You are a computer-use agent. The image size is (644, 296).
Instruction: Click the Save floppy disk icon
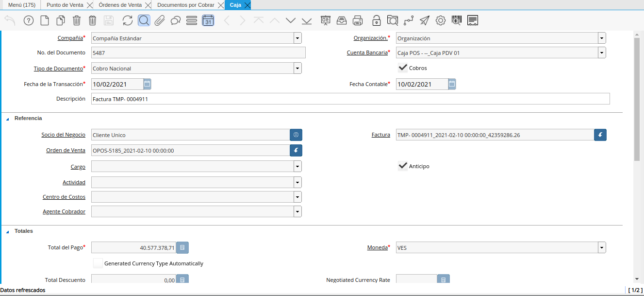[109, 20]
